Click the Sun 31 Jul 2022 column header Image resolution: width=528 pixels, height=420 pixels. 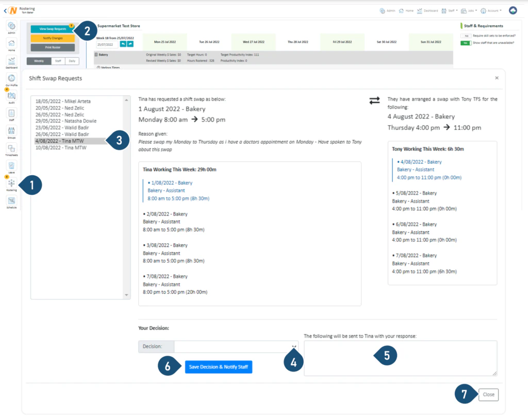click(x=431, y=42)
